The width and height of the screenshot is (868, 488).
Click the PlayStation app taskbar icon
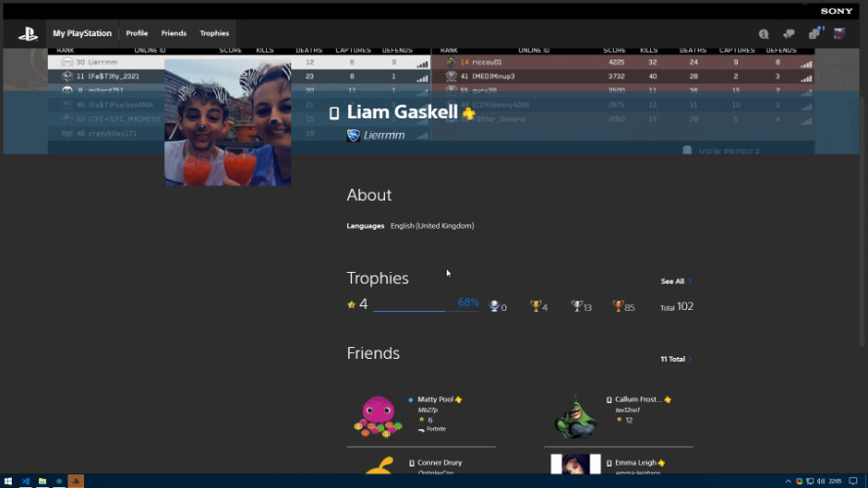click(x=76, y=481)
